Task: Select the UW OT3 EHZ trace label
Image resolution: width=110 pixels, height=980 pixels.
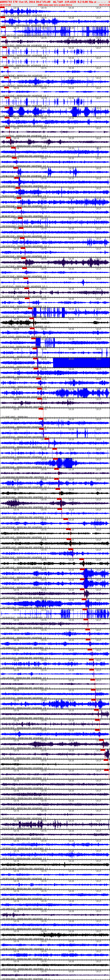Action: 25,166
